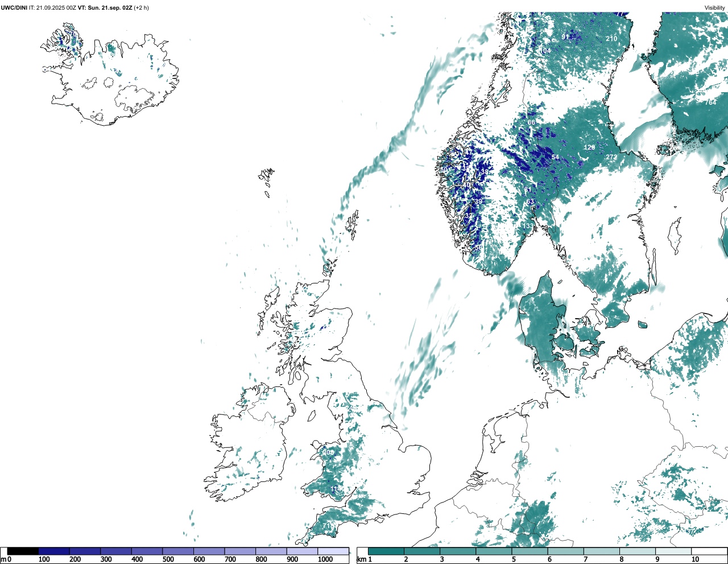Click the 900–1000 m pale lavender swatch
The image size is (728, 564).
(x=302, y=551)
